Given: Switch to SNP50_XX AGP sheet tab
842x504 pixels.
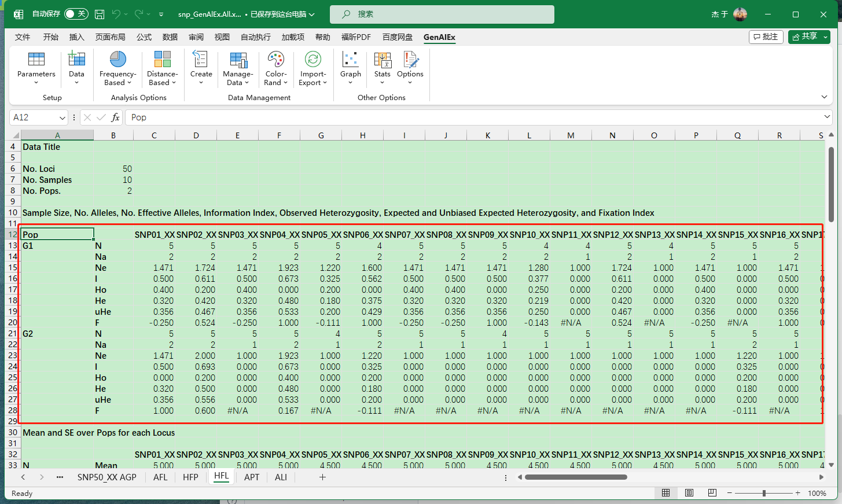Looking at the screenshot, I should (107, 477).
